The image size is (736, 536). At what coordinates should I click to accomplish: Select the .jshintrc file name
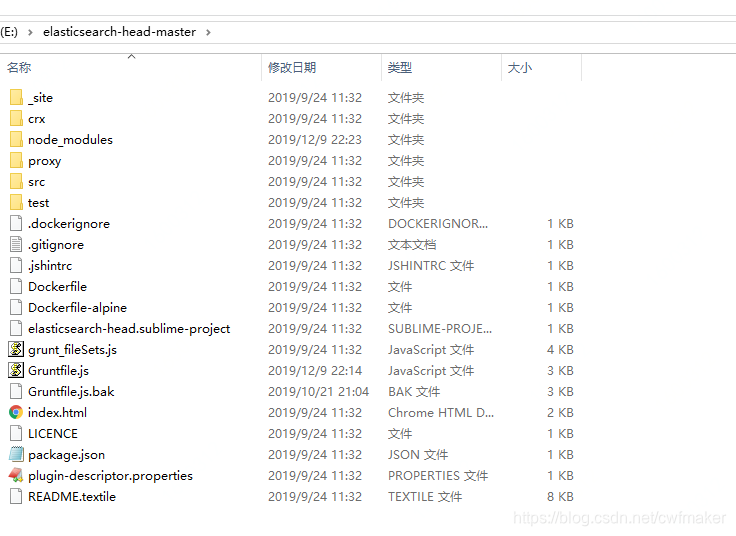point(50,266)
